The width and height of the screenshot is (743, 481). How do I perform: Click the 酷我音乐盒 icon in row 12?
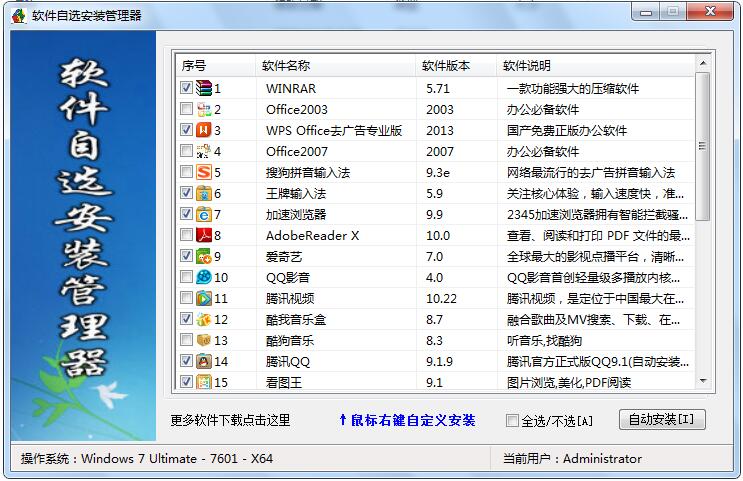click(x=204, y=319)
